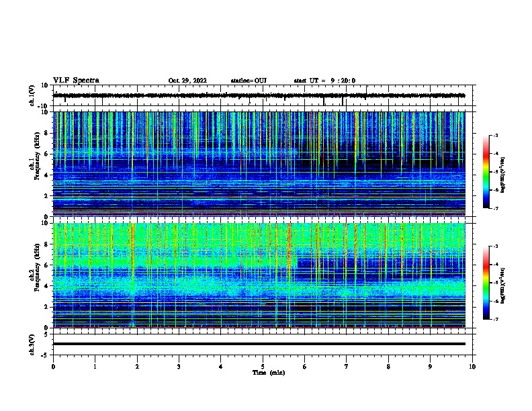Click the 4 kHz tick on ch.1 spectrogram

[46, 175]
